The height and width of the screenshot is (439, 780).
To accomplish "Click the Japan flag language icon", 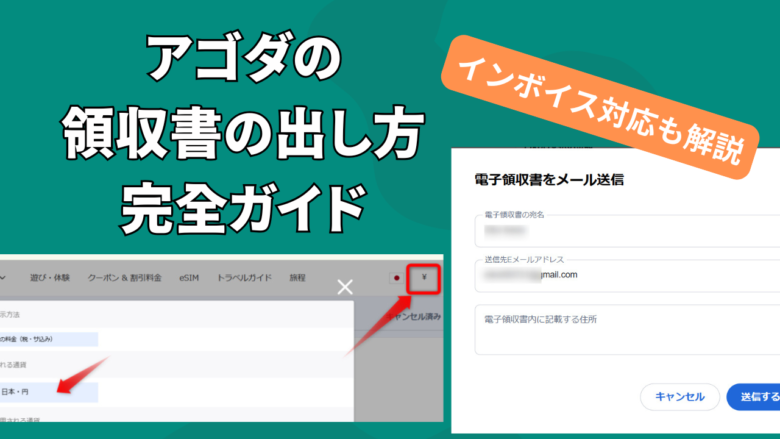I will (396, 278).
